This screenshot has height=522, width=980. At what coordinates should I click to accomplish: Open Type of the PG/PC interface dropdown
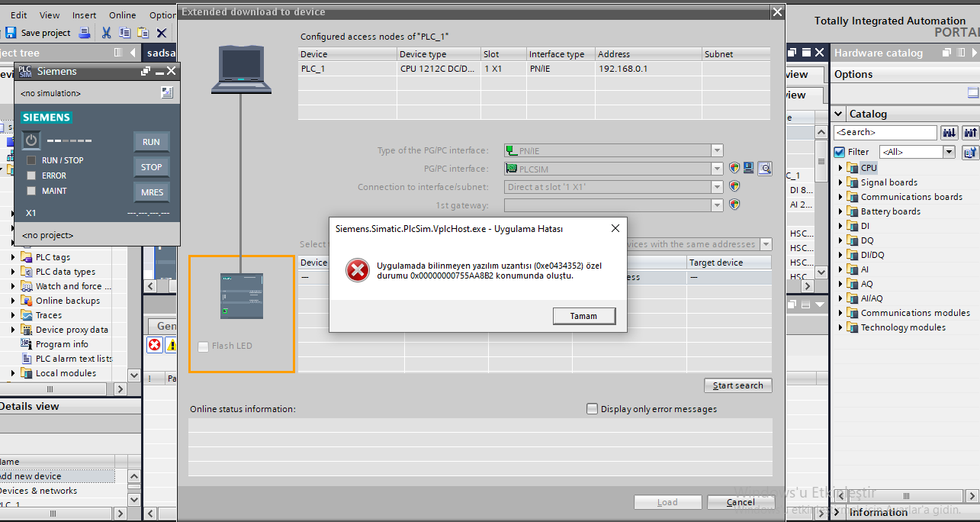pyautogui.click(x=717, y=150)
